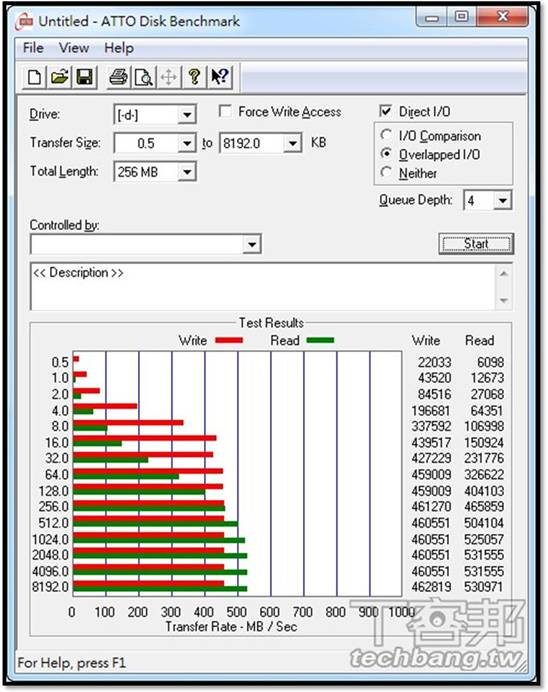Open the File menu
This screenshot has height=692, width=548.
click(34, 48)
